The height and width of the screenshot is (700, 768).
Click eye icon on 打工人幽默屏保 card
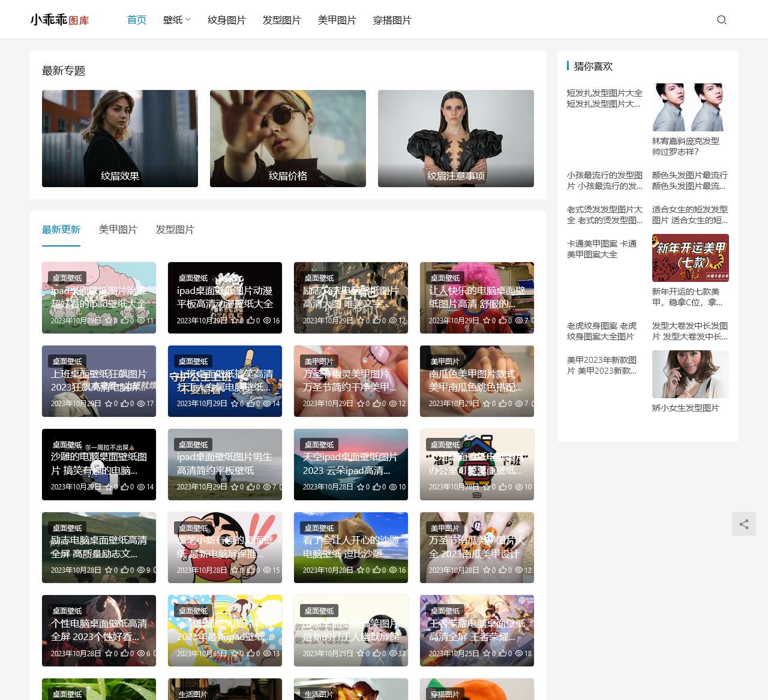point(392,654)
